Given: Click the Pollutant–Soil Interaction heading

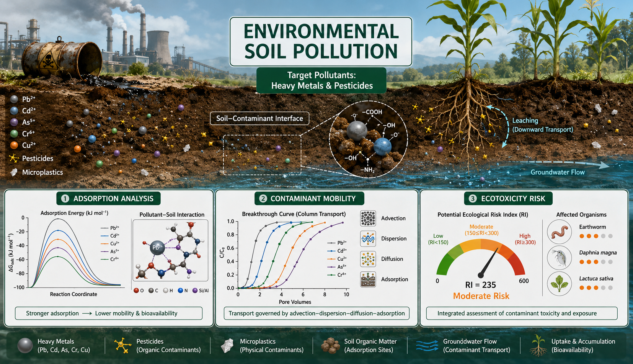Looking at the screenshot, I should pyautogui.click(x=172, y=215).
